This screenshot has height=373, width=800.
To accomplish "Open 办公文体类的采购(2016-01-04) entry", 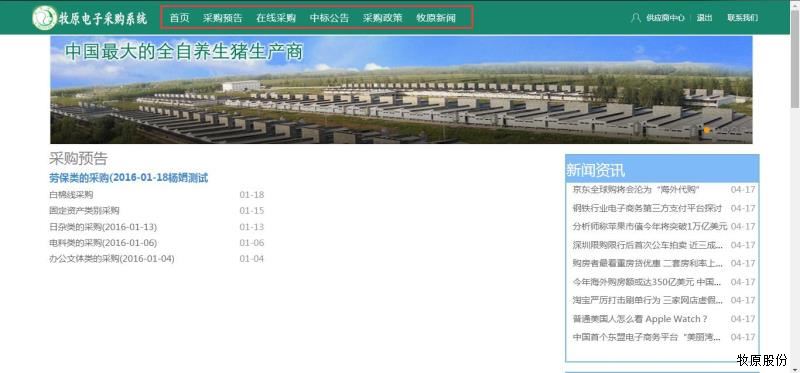I will pos(112,259).
